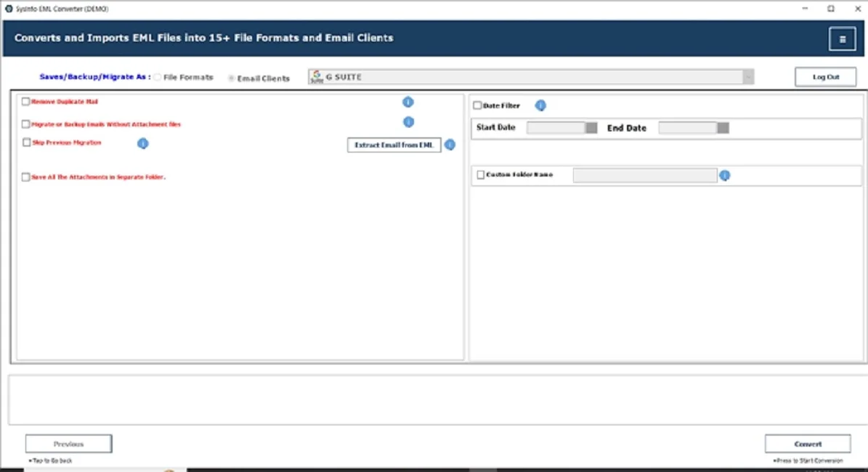
Task: Click info icon for Migrate Without Attachment files
Action: [408, 122]
